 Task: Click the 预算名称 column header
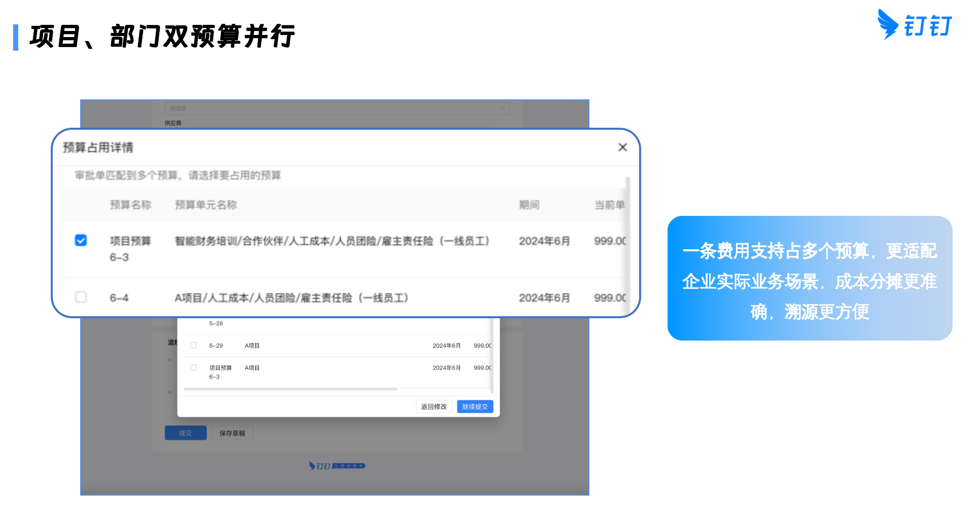click(x=131, y=205)
